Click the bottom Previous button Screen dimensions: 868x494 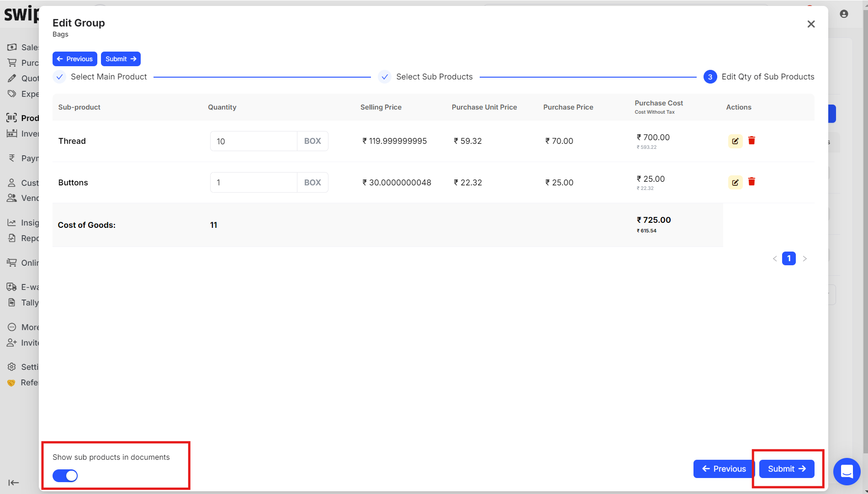tap(724, 469)
